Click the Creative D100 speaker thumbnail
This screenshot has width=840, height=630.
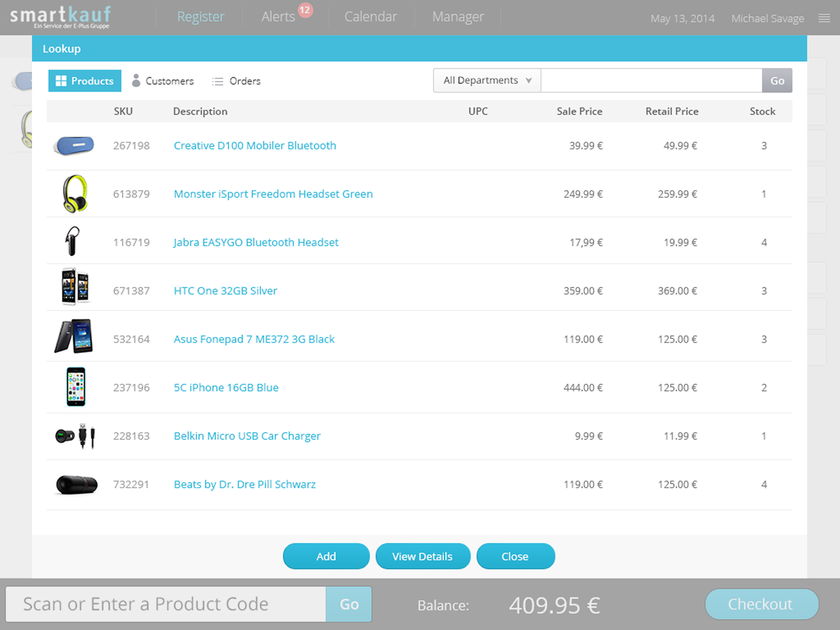[x=74, y=146]
